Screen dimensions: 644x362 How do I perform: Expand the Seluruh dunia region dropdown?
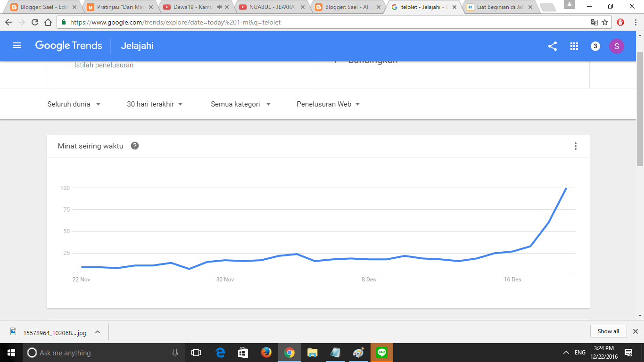click(x=74, y=104)
